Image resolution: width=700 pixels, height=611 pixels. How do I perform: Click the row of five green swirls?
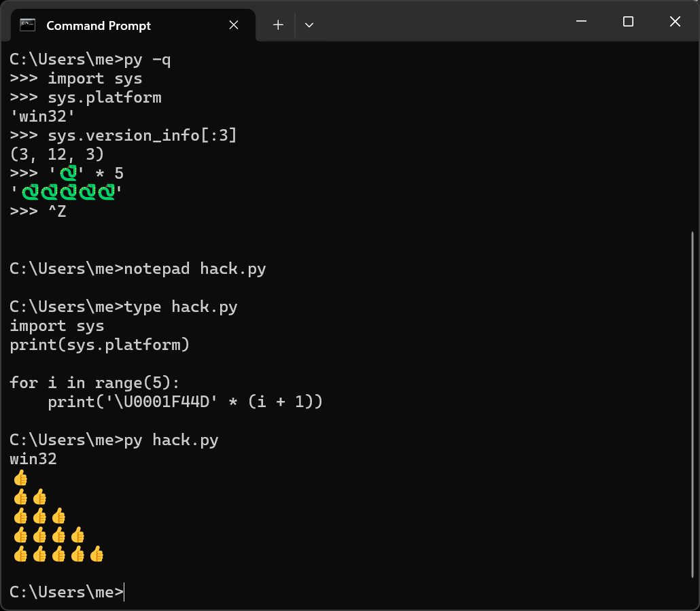[67, 193]
